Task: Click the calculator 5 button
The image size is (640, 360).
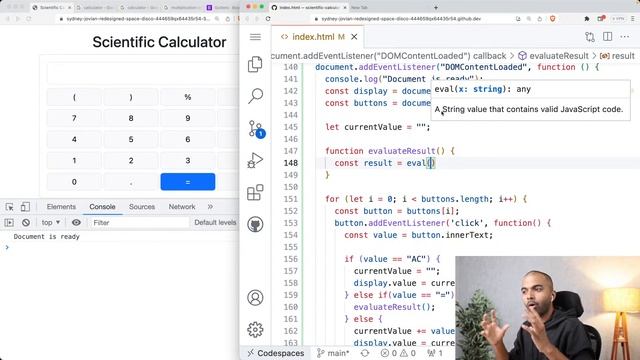Action: pyautogui.click(x=131, y=140)
